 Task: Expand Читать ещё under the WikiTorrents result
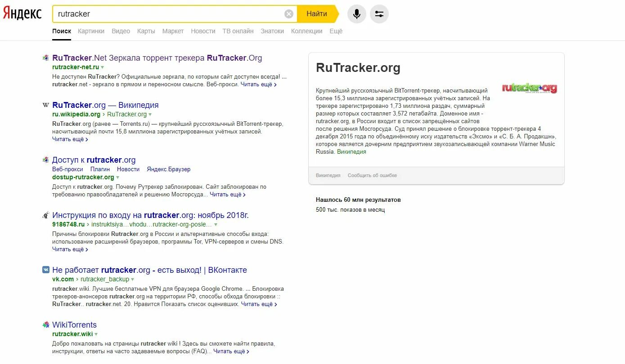pos(231,351)
